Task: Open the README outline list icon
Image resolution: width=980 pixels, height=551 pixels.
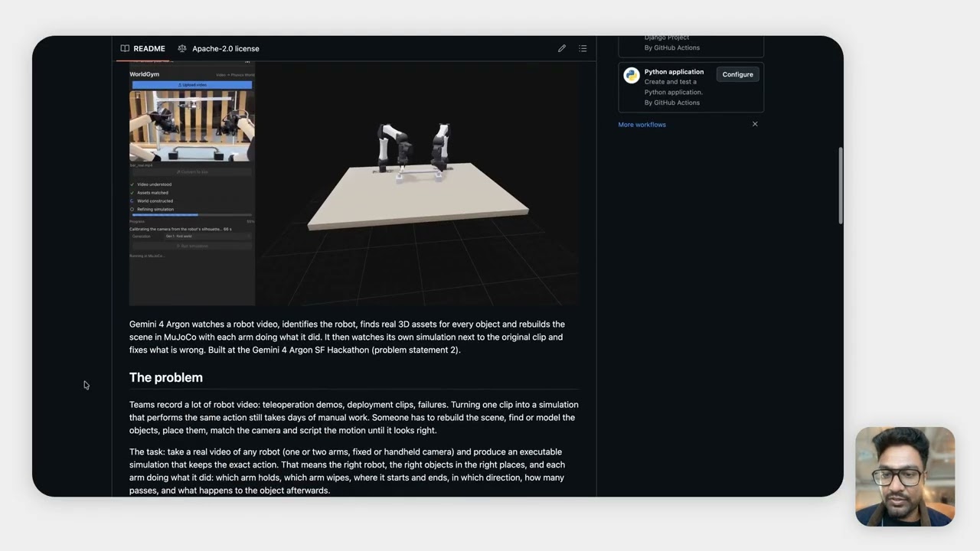Action: (583, 48)
